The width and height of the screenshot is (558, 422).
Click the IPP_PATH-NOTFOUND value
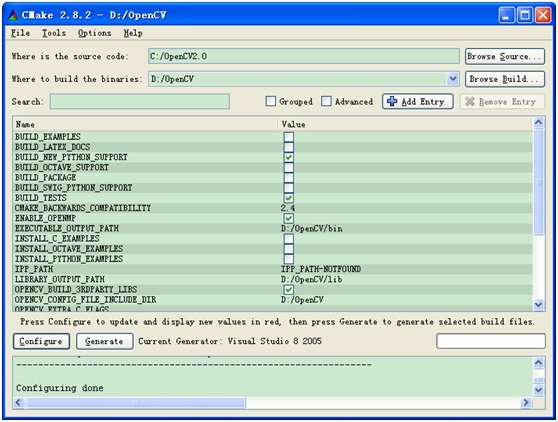(x=321, y=269)
